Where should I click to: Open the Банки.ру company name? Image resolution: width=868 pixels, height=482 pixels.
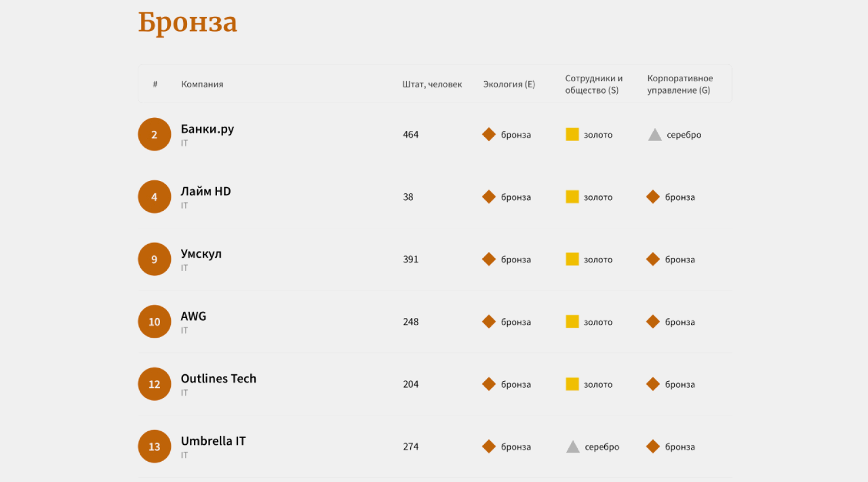[x=207, y=129]
